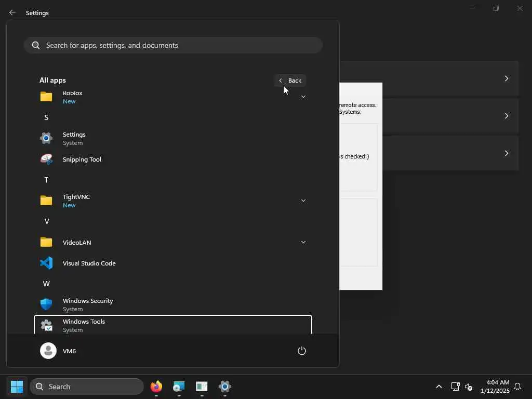Open muted volume tray icon
Viewport: 532px width, 399px height.
tap(469, 387)
